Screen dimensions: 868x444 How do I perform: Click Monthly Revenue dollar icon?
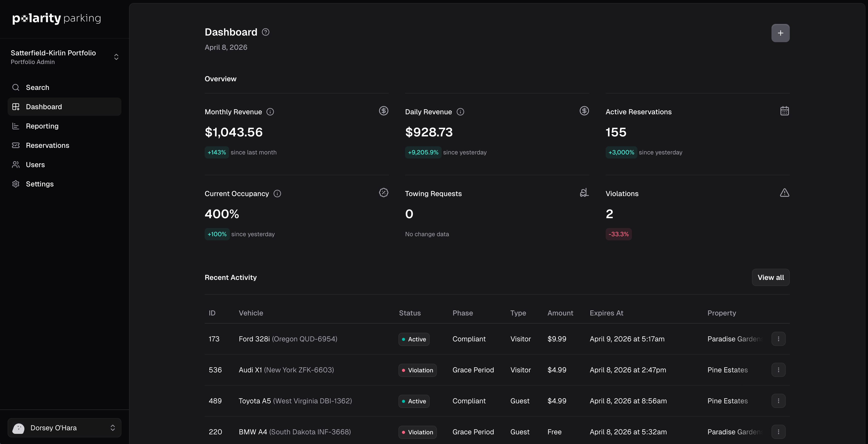383,111
